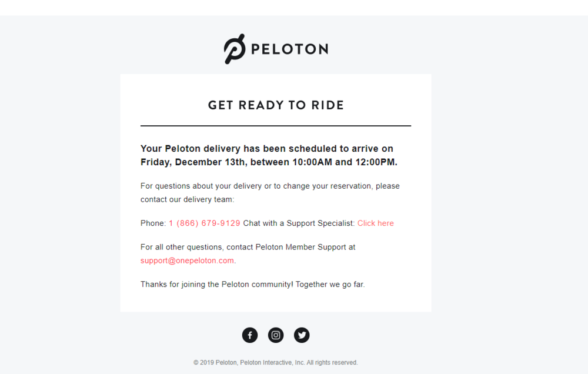Click the 2019 Peloton copyright footer text
The width and height of the screenshot is (588, 374).
pos(276,363)
